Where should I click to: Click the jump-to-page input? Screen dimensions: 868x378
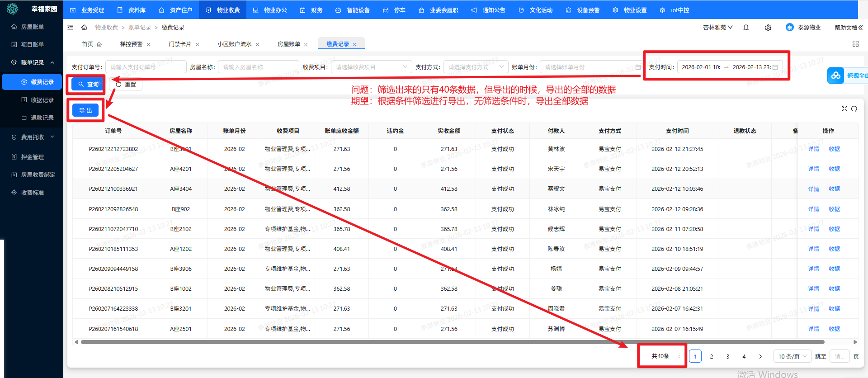pyautogui.click(x=840, y=356)
